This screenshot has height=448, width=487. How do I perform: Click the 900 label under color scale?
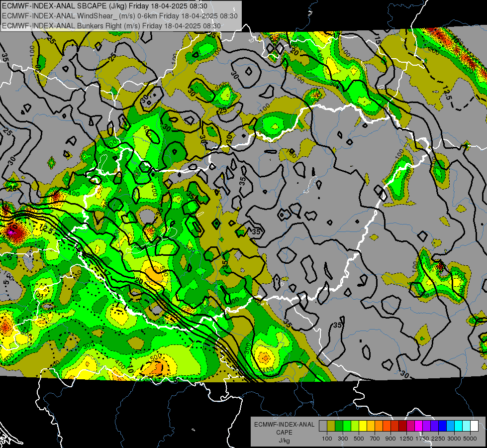390,439
